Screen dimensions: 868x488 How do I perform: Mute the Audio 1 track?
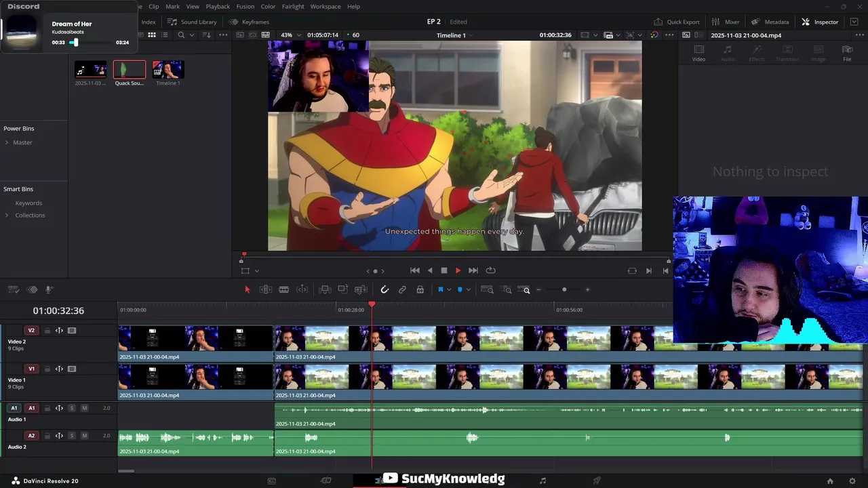pyautogui.click(x=84, y=408)
